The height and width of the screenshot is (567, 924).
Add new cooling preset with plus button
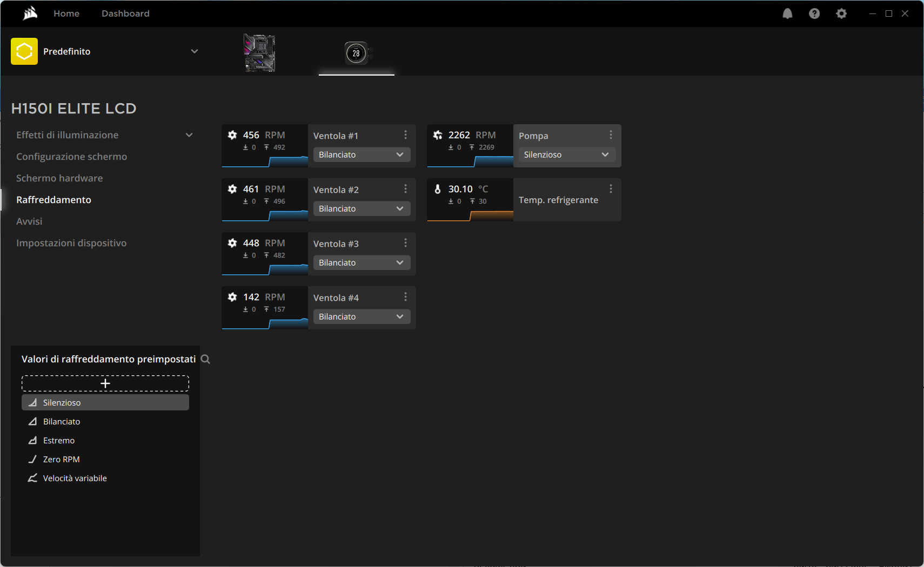[x=105, y=383]
